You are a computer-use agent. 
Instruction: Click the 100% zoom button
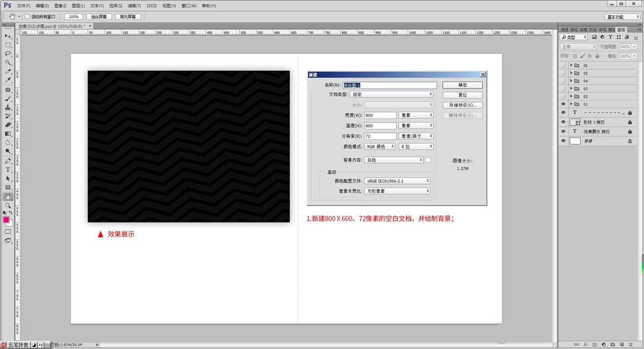click(x=74, y=17)
